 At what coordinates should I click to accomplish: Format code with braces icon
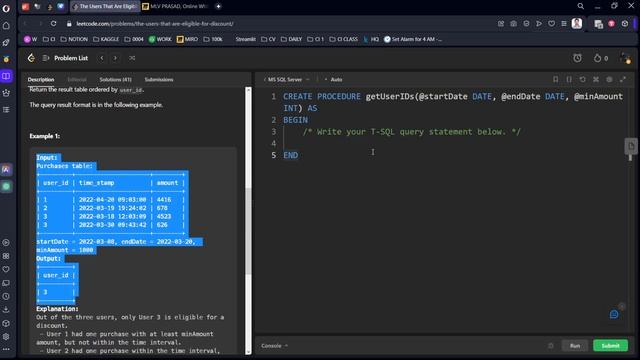click(x=569, y=79)
